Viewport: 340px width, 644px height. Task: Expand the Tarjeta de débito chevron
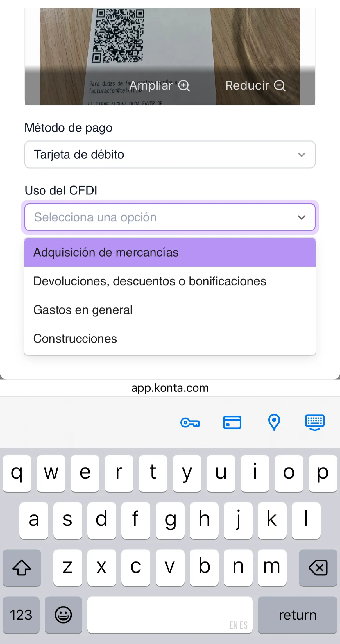(301, 154)
